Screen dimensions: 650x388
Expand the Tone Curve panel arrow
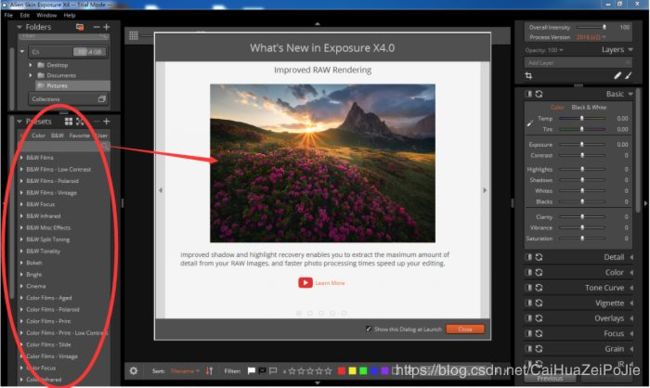[631, 288]
